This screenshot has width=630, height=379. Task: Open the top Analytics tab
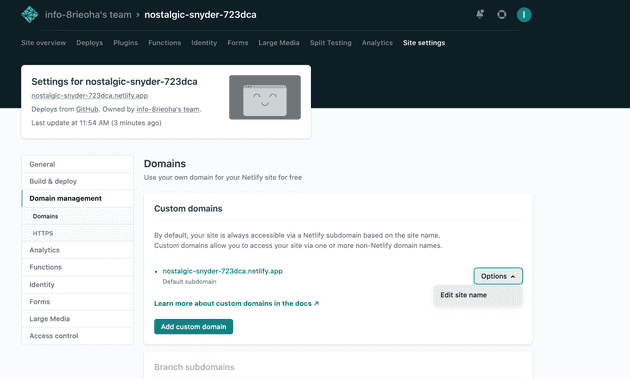[377, 43]
